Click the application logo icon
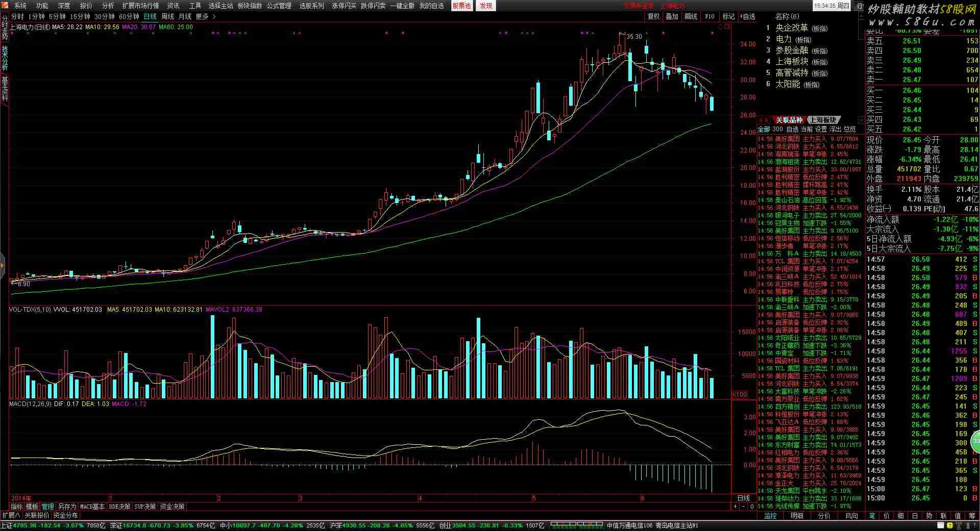Viewport: 980px width, 531px height. point(5,6)
